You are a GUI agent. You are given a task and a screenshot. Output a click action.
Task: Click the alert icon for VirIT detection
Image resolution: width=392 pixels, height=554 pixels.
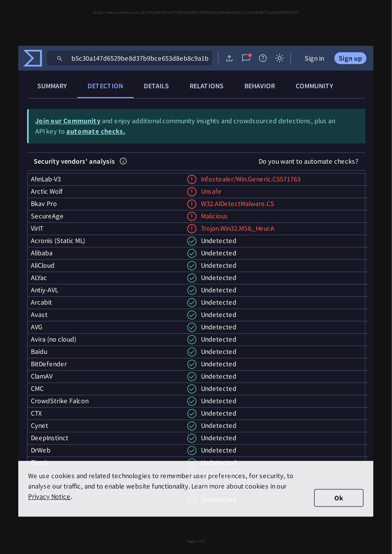(x=192, y=229)
